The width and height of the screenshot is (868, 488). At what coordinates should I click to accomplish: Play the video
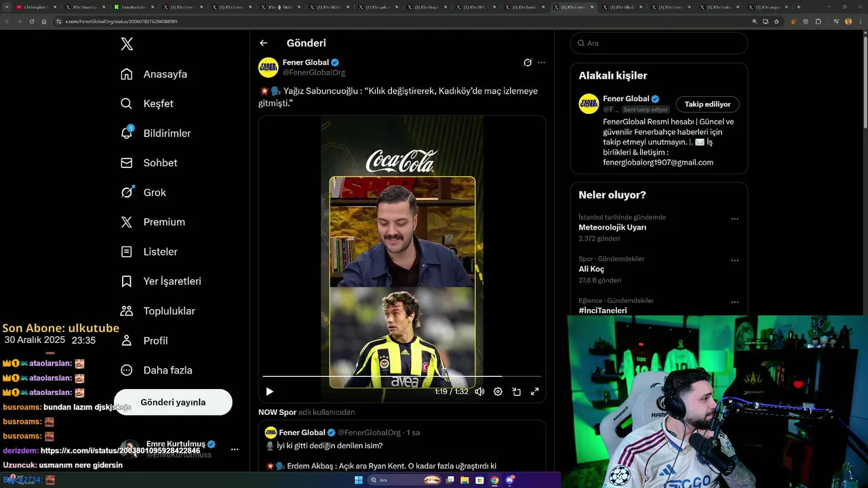point(269,391)
